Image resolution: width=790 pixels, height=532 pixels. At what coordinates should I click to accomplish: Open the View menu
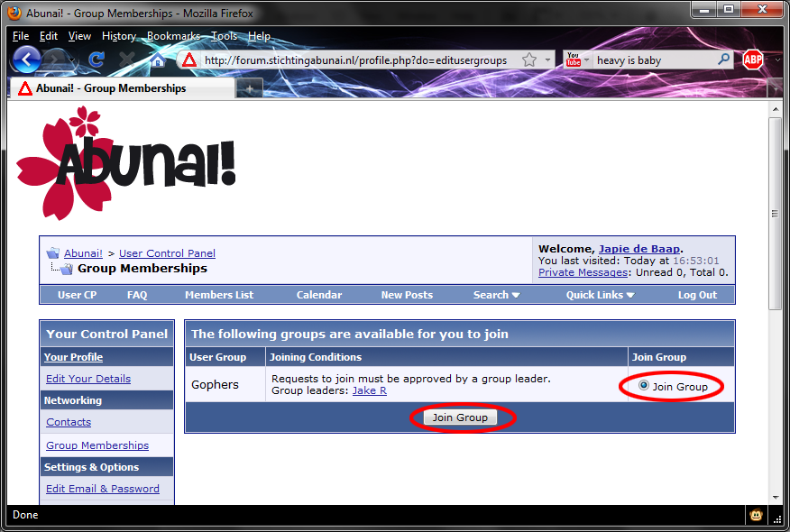(x=79, y=36)
